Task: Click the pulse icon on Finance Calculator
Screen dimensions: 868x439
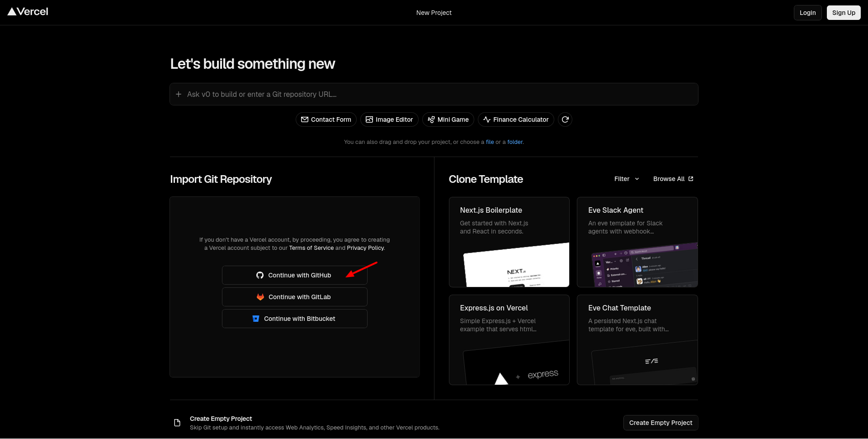Action: point(487,119)
